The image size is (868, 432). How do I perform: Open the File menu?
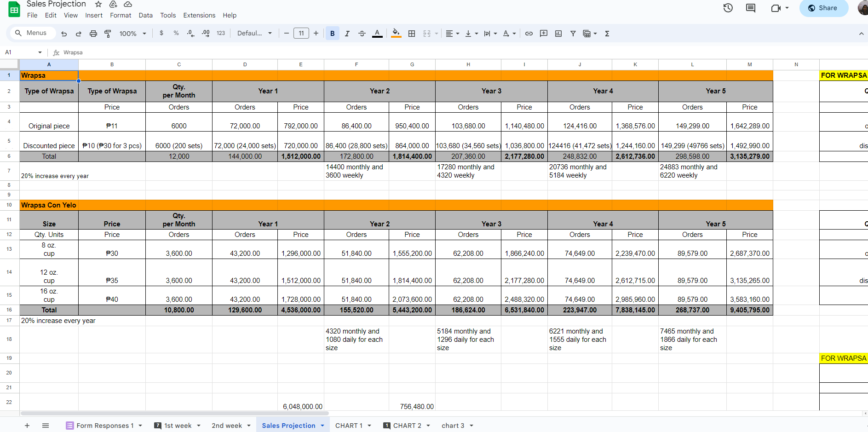pyautogui.click(x=32, y=15)
